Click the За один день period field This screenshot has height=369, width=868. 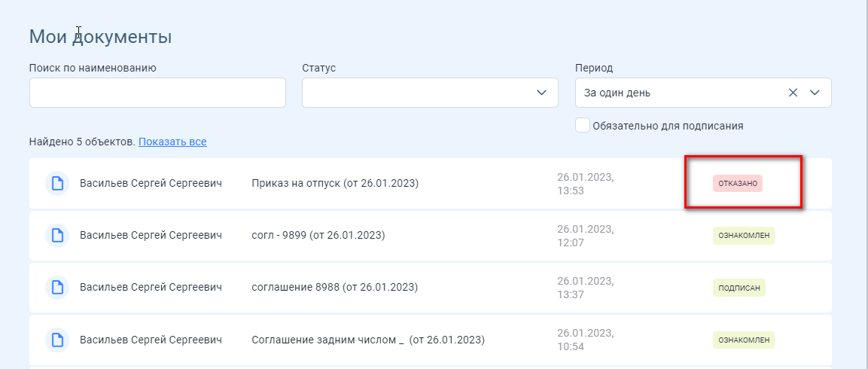tap(703, 93)
